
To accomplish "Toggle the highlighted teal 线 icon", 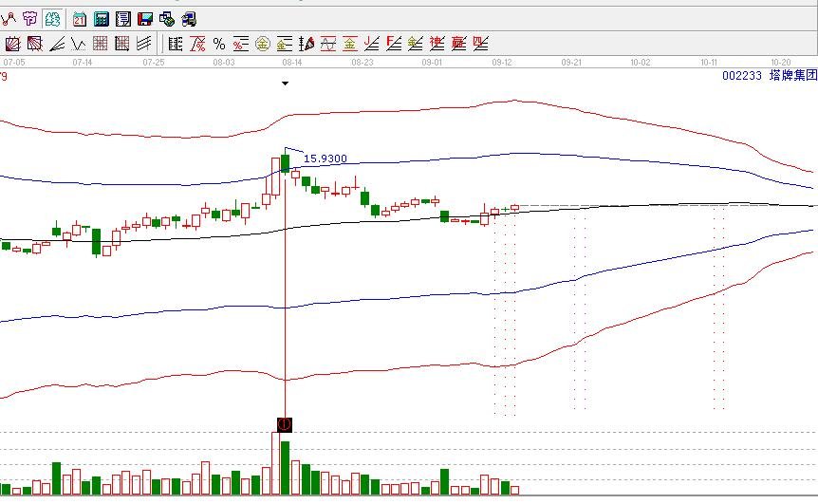I will (x=52, y=20).
